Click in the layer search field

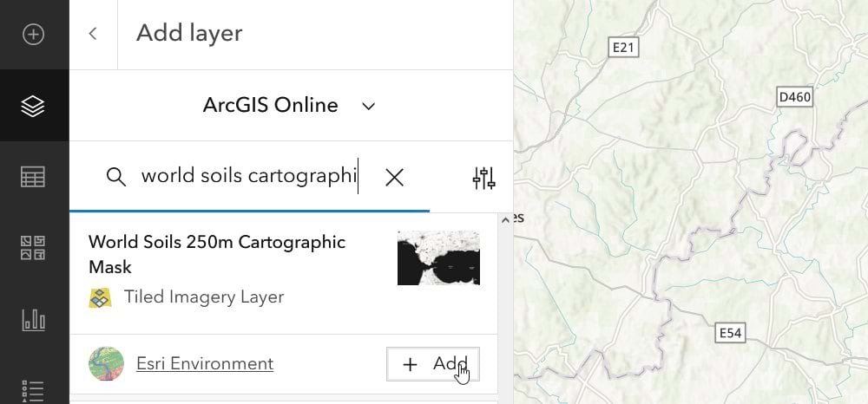[247, 177]
